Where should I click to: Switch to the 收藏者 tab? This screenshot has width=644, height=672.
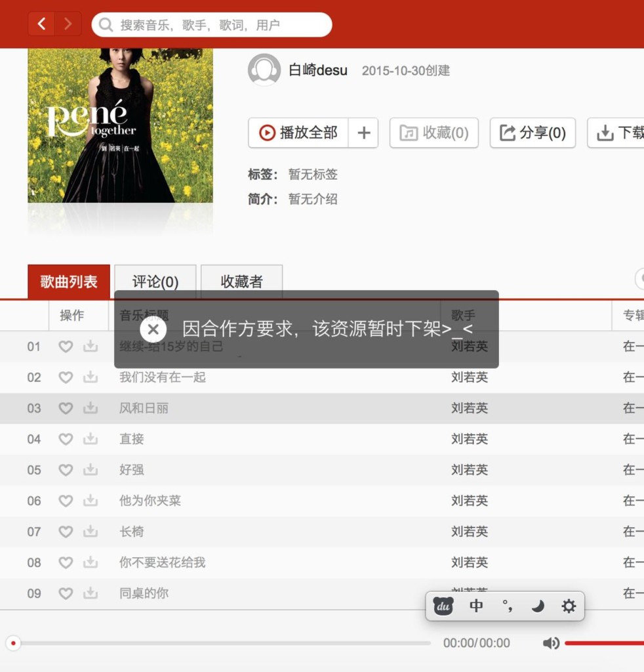241,282
